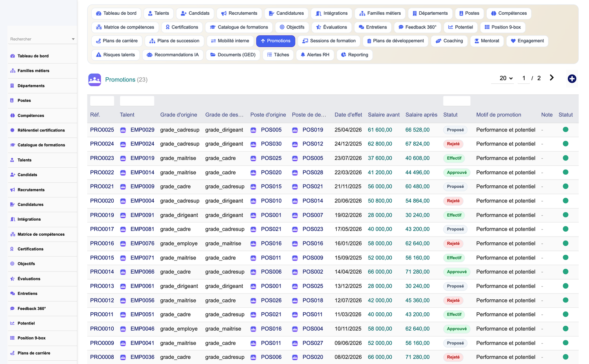The image size is (589, 364).
Task: Click the position icon beside POS030
Action: pyautogui.click(x=253, y=144)
